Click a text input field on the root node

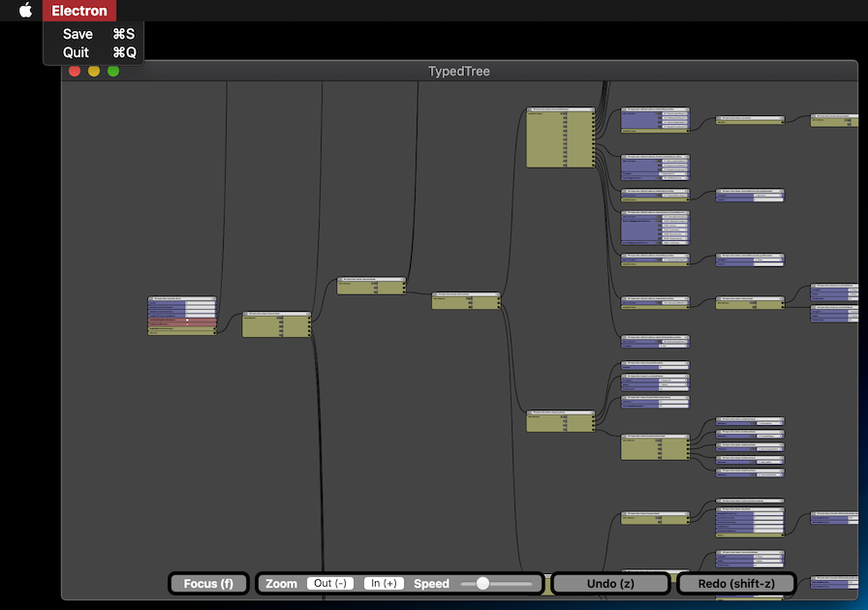coord(200,303)
